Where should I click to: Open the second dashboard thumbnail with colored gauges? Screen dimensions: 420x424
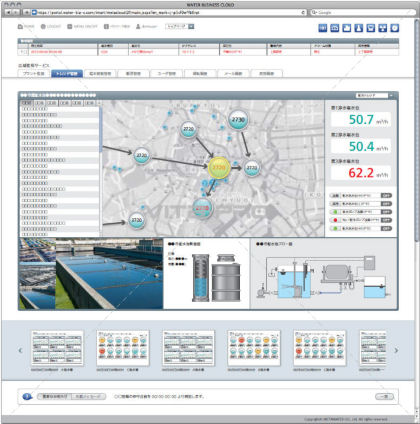[123, 348]
